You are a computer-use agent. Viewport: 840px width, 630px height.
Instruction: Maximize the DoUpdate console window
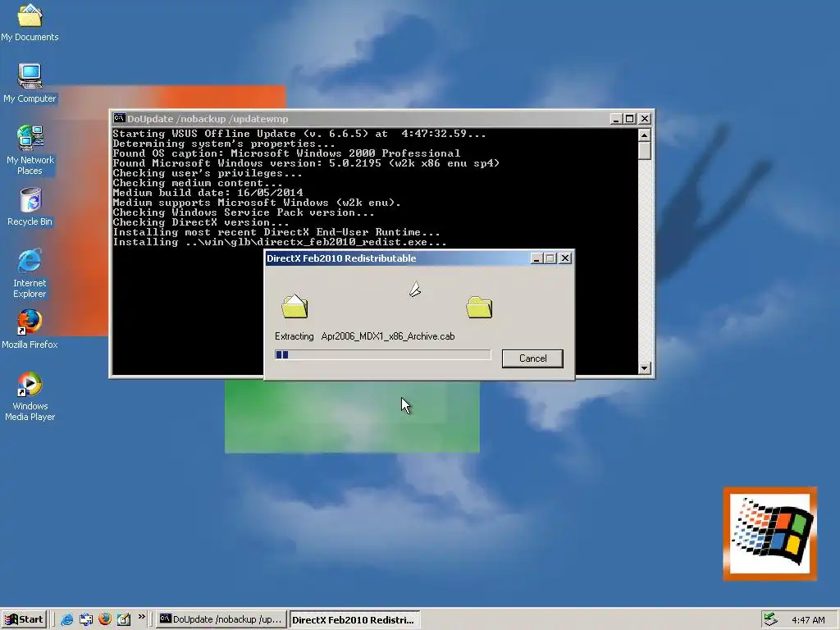630,119
